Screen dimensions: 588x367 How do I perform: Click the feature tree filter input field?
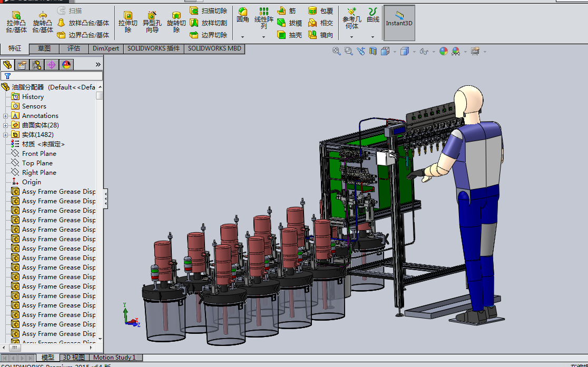click(53, 76)
